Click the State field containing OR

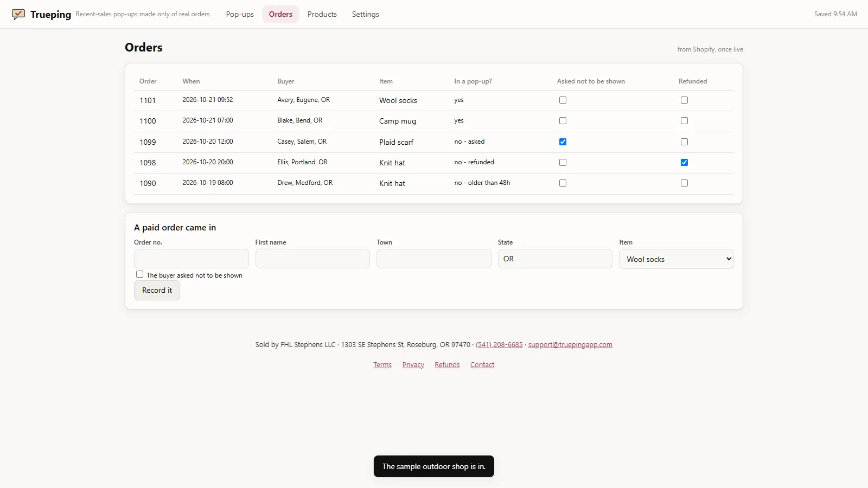pyautogui.click(x=555, y=259)
